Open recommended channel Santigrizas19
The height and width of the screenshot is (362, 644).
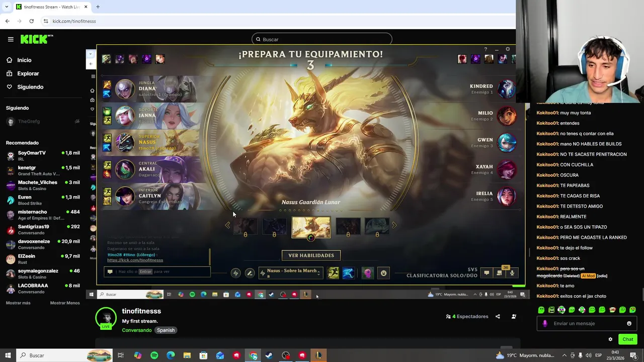pyautogui.click(x=43, y=229)
